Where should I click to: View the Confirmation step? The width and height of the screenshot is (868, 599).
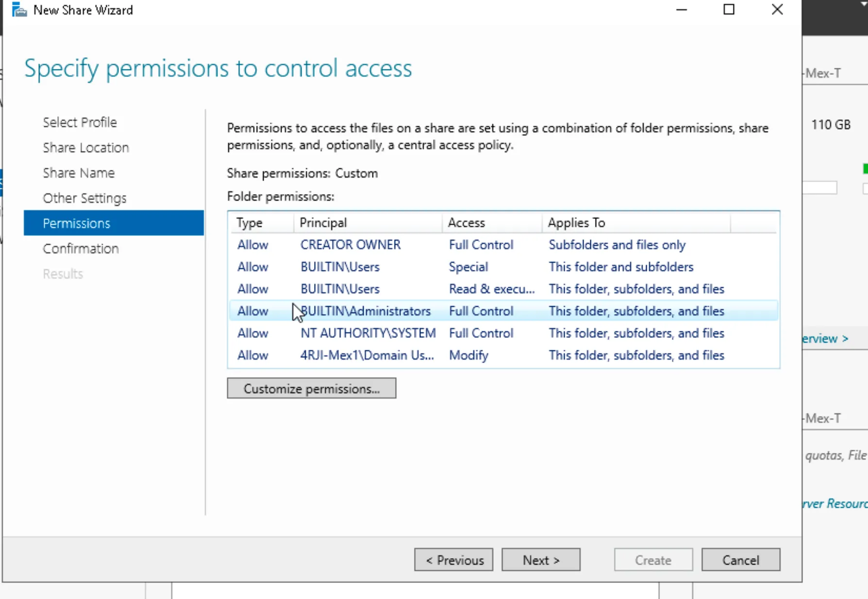coord(81,248)
